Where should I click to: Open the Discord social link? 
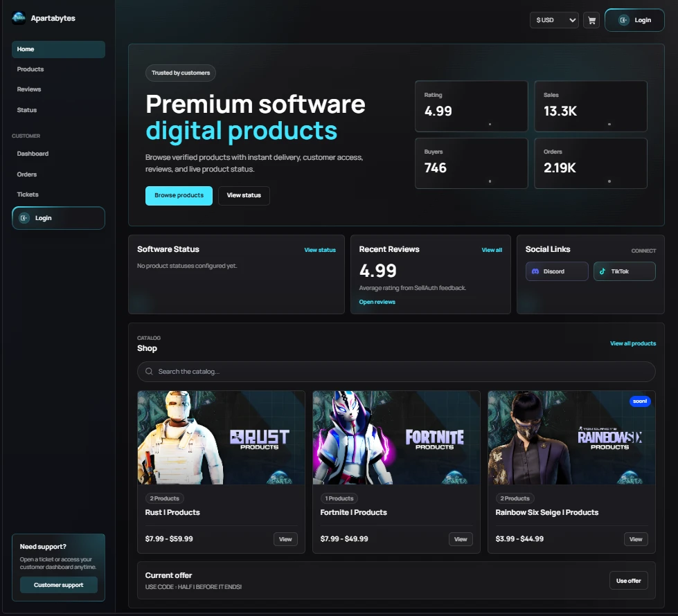(x=557, y=271)
